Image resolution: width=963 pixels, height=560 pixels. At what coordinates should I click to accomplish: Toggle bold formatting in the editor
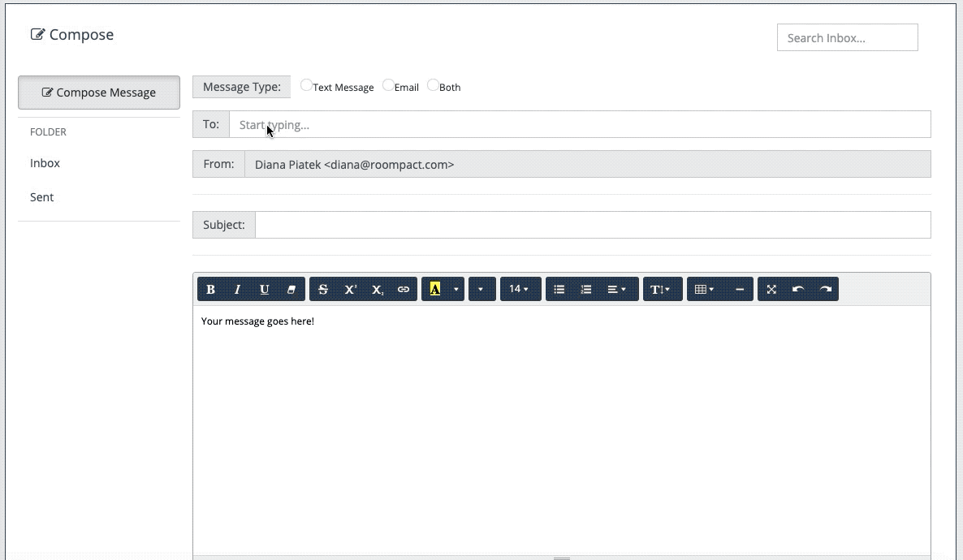pos(211,290)
